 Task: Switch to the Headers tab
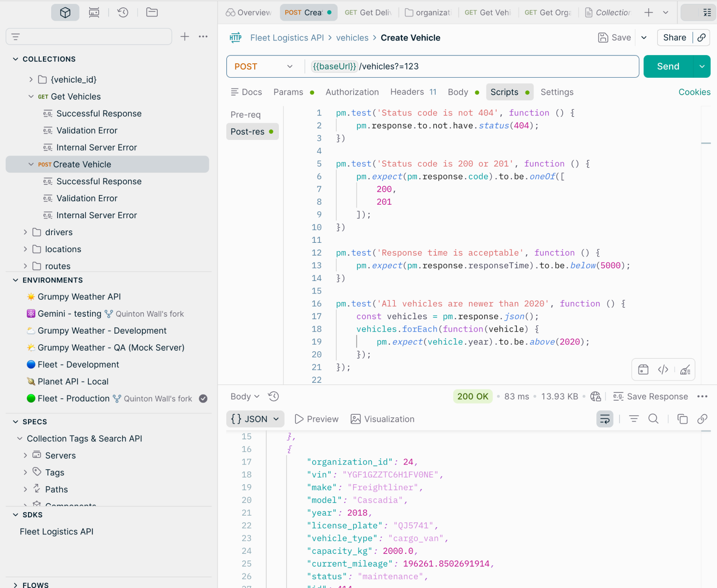407,92
